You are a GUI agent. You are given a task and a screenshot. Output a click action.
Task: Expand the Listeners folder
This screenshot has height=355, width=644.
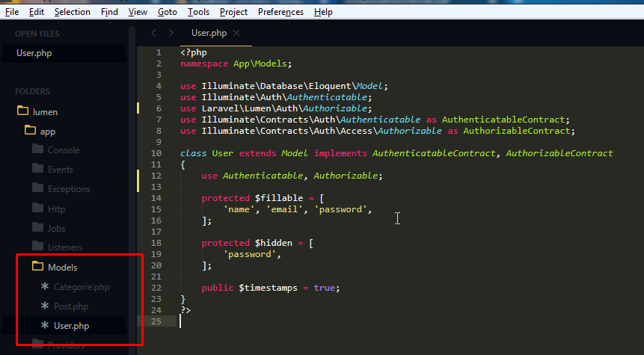click(65, 247)
